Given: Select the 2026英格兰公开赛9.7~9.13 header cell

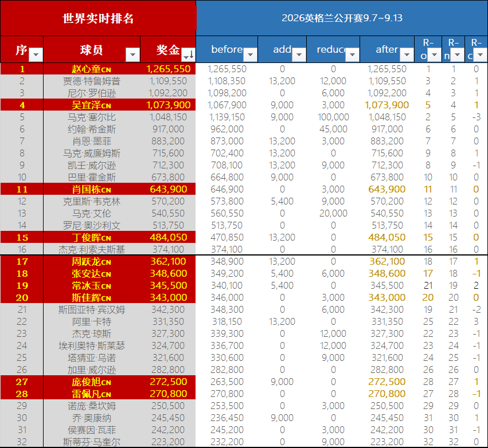Looking at the screenshot, I should 342,18.
